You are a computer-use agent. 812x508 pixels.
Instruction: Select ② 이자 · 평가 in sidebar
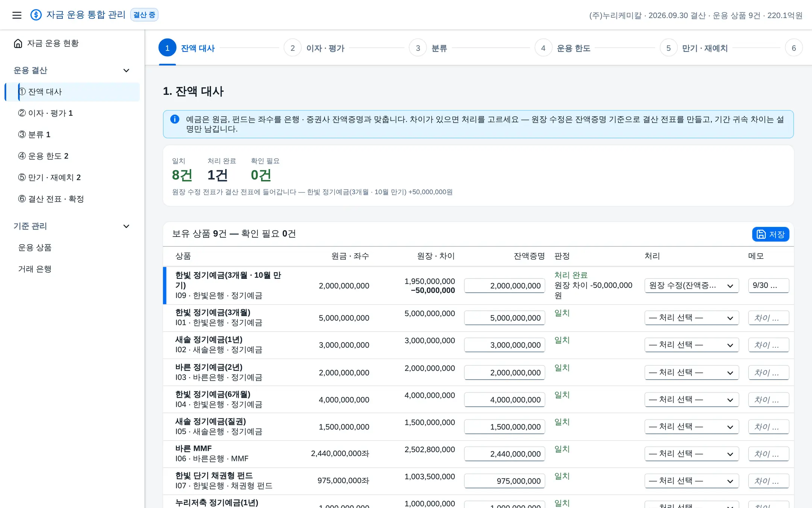72,113
